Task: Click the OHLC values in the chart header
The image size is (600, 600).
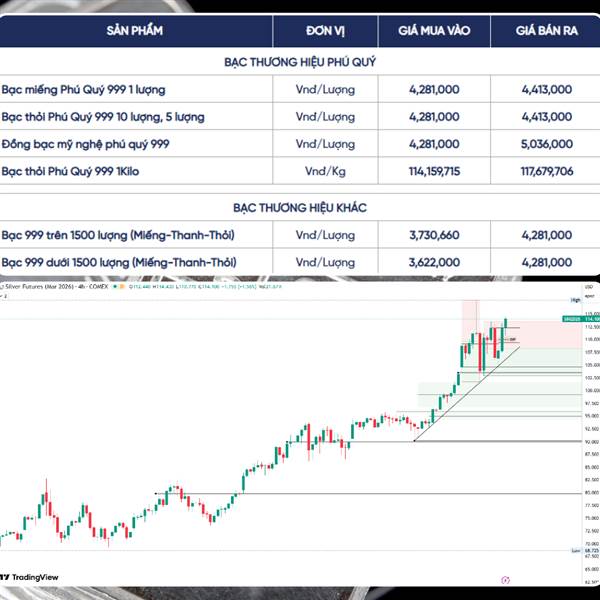Action: pos(205,286)
